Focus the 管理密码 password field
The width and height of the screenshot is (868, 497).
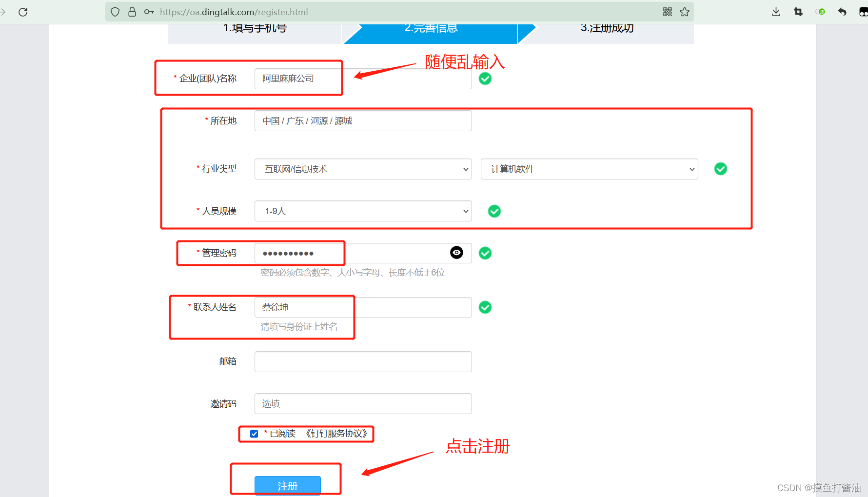pyautogui.click(x=363, y=253)
